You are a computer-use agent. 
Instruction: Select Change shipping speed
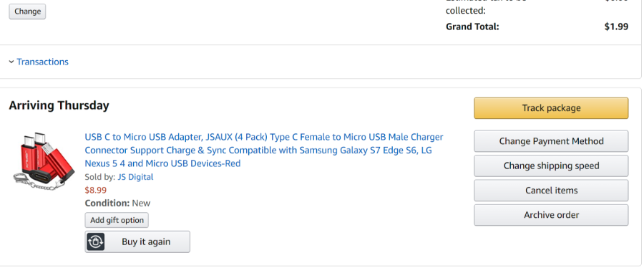click(x=551, y=166)
